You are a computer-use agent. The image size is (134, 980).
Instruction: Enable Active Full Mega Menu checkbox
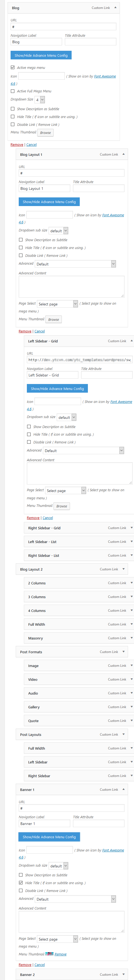click(x=12, y=91)
